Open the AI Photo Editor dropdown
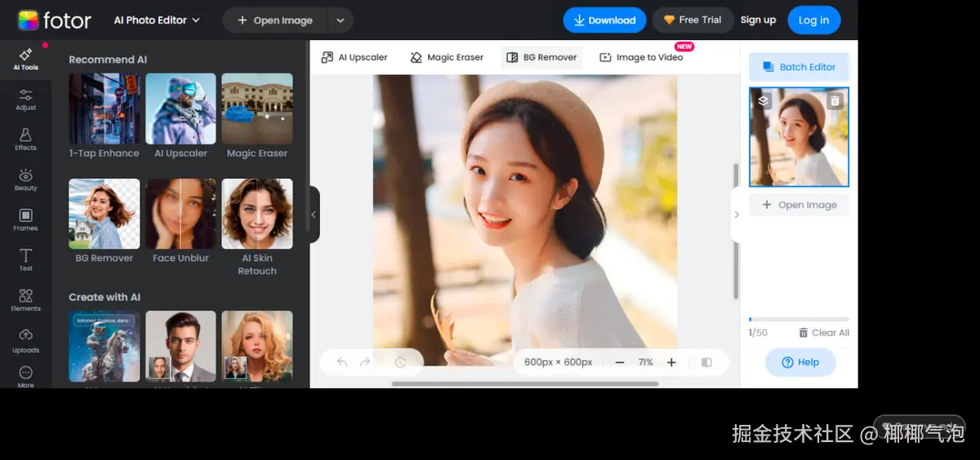The width and height of the screenshot is (980, 460). pos(157,20)
